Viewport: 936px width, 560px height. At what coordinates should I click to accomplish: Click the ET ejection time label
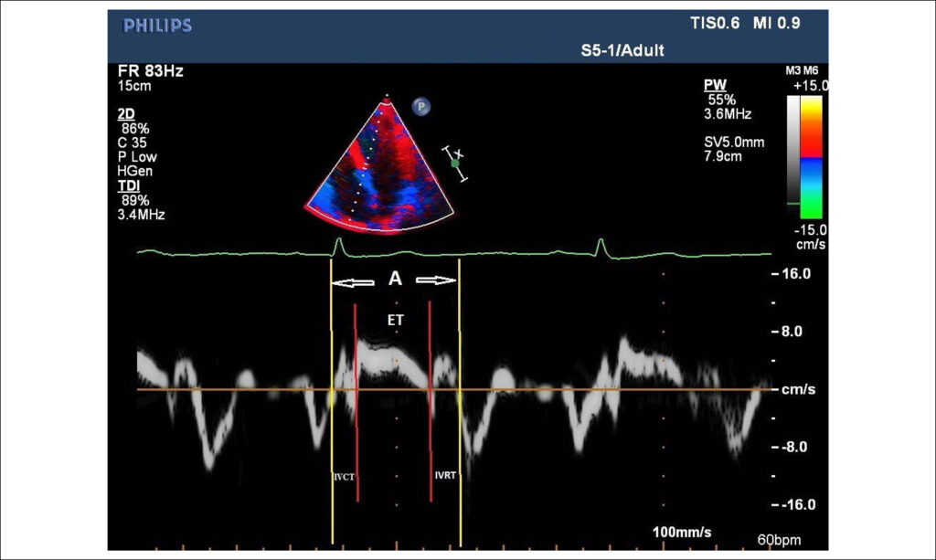[395, 321]
